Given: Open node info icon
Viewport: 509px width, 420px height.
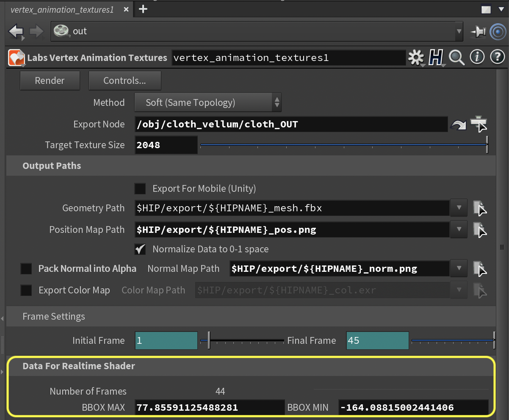Looking at the screenshot, I should (477, 57).
